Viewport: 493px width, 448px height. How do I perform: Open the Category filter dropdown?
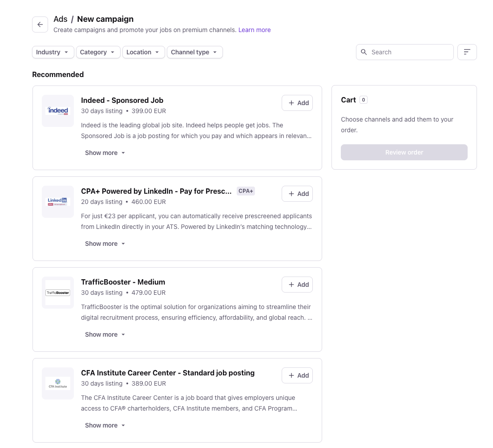98,52
